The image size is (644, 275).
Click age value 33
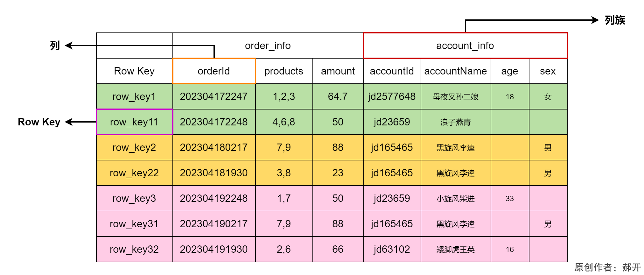pyautogui.click(x=510, y=198)
